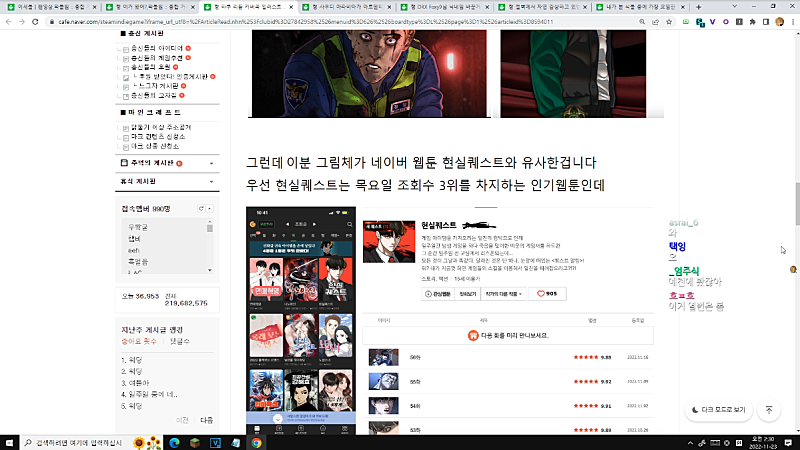The width and height of the screenshot is (800, 450).
Task: Click the main page vertical scrollbar thumb
Action: point(797,203)
